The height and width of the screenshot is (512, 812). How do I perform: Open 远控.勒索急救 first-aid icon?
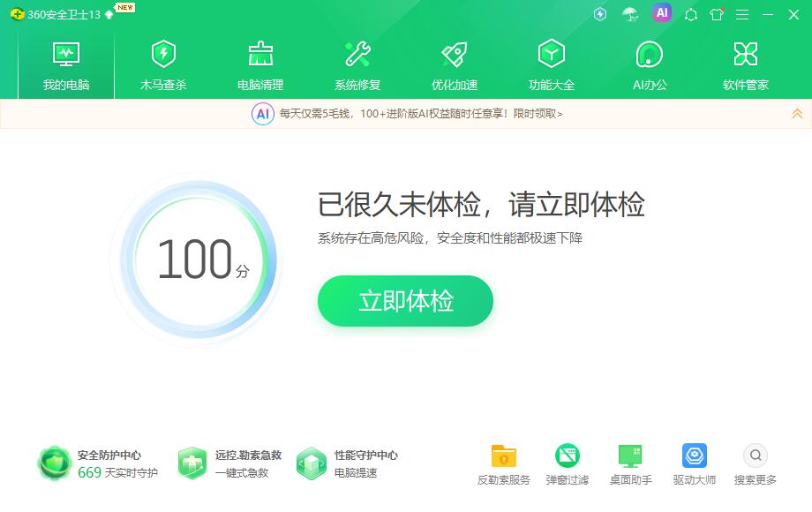[x=192, y=463]
